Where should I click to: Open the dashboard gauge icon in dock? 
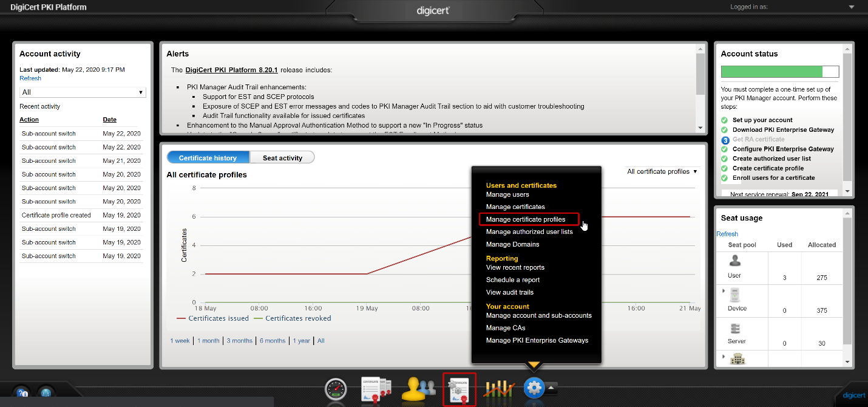(336, 389)
